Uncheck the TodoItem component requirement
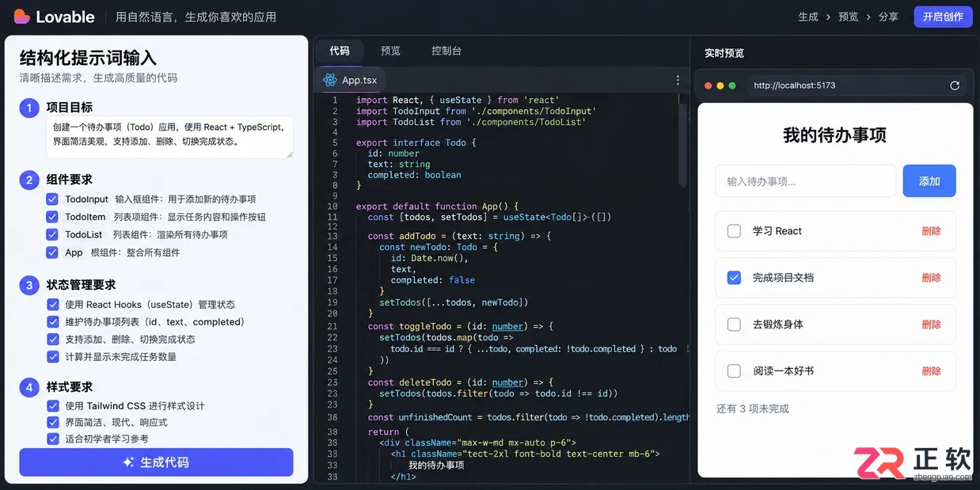The width and height of the screenshot is (980, 490). point(52,217)
